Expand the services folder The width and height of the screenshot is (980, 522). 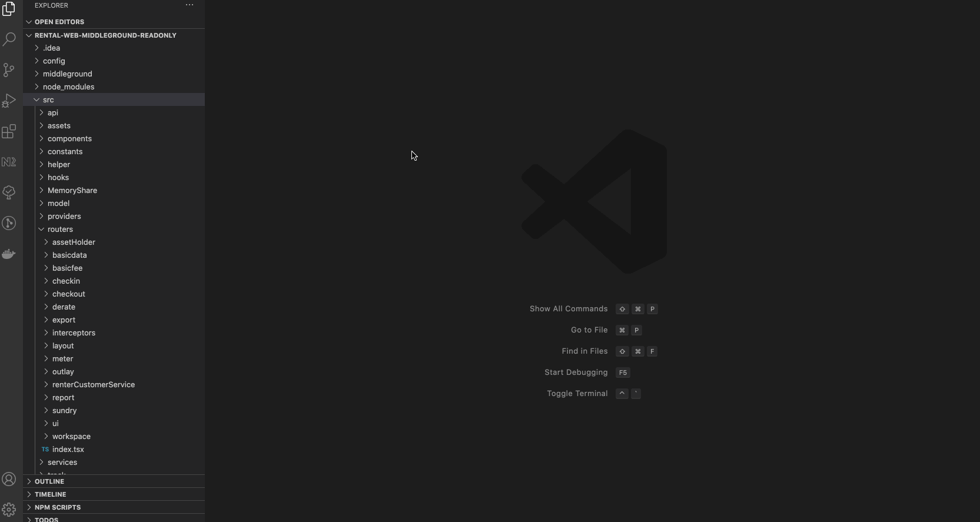point(114,463)
